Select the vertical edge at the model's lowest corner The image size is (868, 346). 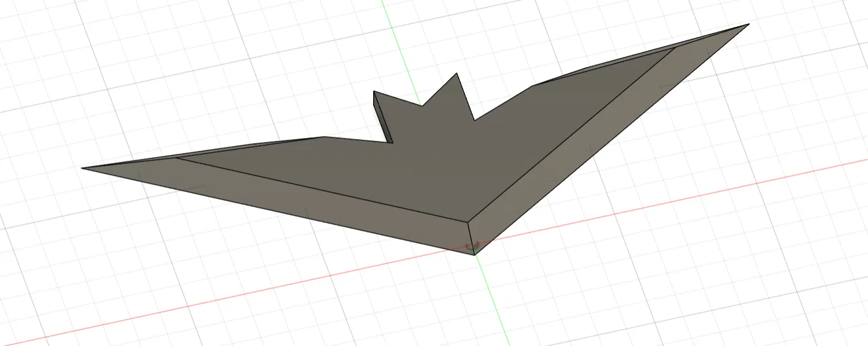[x=471, y=240]
